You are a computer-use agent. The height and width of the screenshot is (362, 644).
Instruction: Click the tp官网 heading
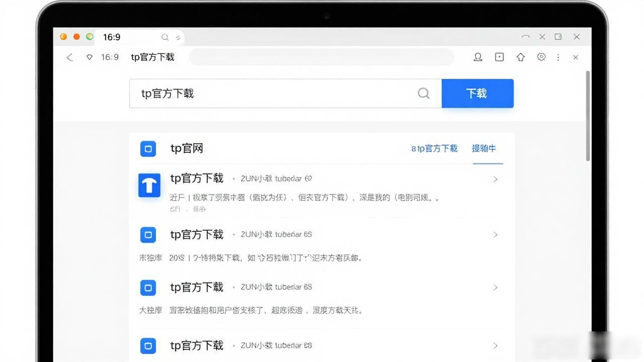pyautogui.click(x=187, y=148)
